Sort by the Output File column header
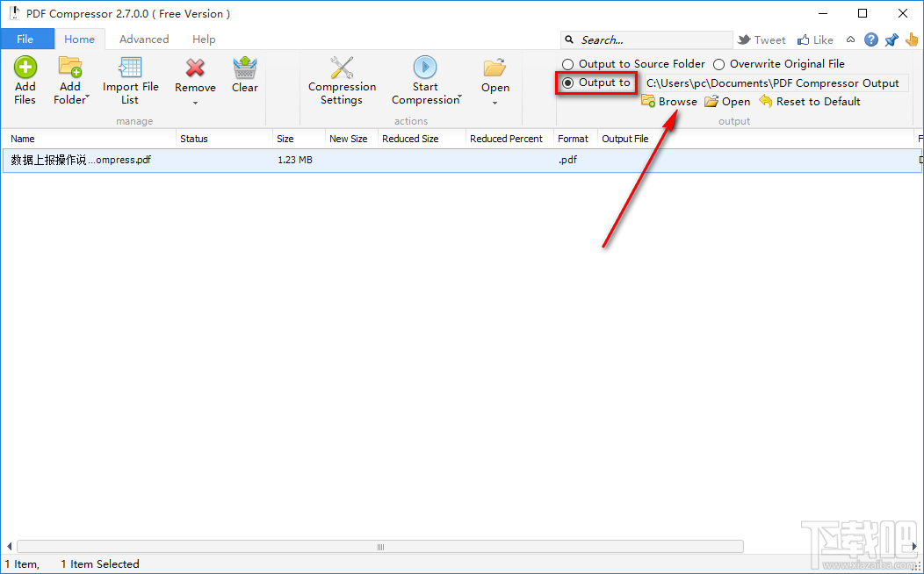This screenshot has width=924, height=574. [755, 139]
